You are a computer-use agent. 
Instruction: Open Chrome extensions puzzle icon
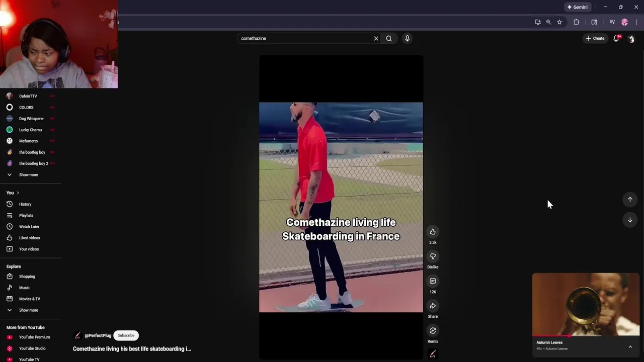coord(577,22)
